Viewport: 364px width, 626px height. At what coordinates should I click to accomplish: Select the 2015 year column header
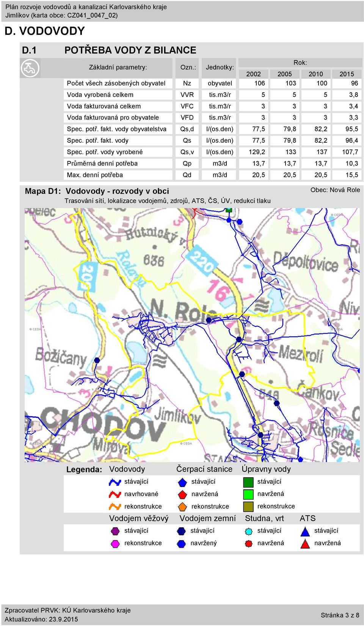pyautogui.click(x=347, y=74)
